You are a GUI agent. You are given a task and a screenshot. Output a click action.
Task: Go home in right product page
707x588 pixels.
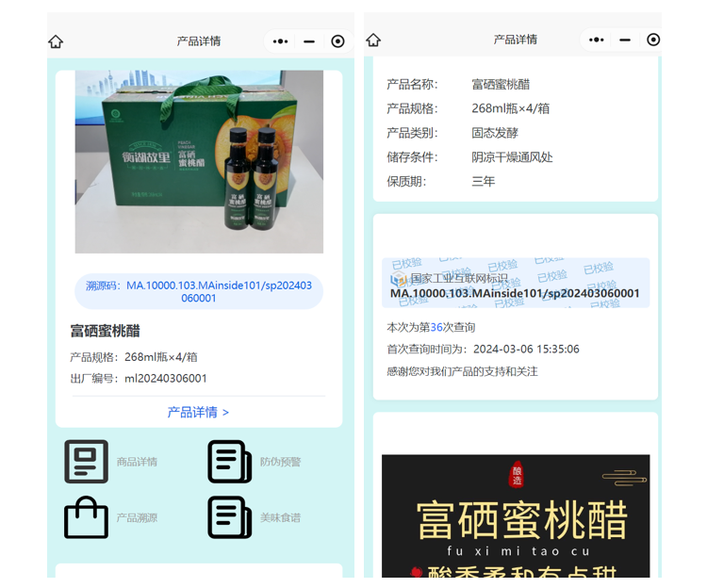tap(373, 40)
